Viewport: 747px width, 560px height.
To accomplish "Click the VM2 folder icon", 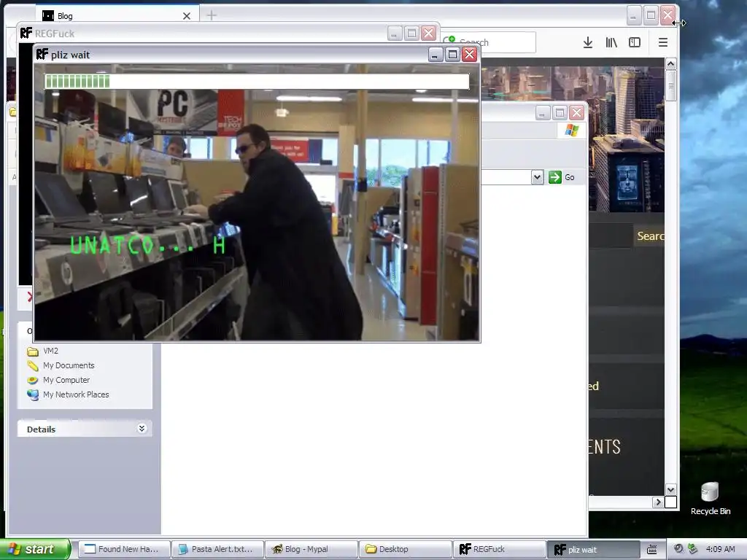I will pyautogui.click(x=33, y=351).
